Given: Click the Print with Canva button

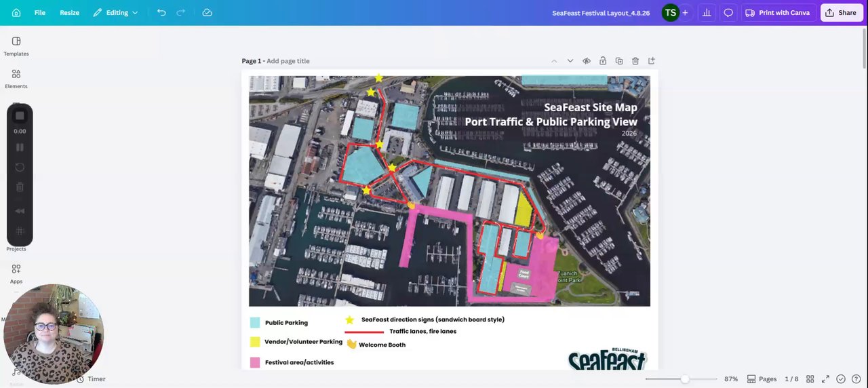Looking at the screenshot, I should 777,13.
